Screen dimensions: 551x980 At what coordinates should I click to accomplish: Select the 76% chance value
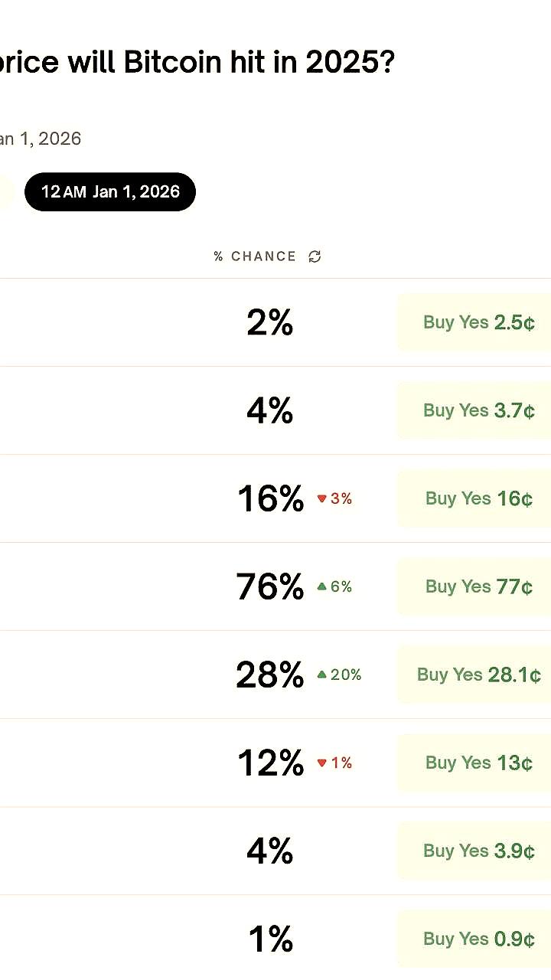click(269, 586)
